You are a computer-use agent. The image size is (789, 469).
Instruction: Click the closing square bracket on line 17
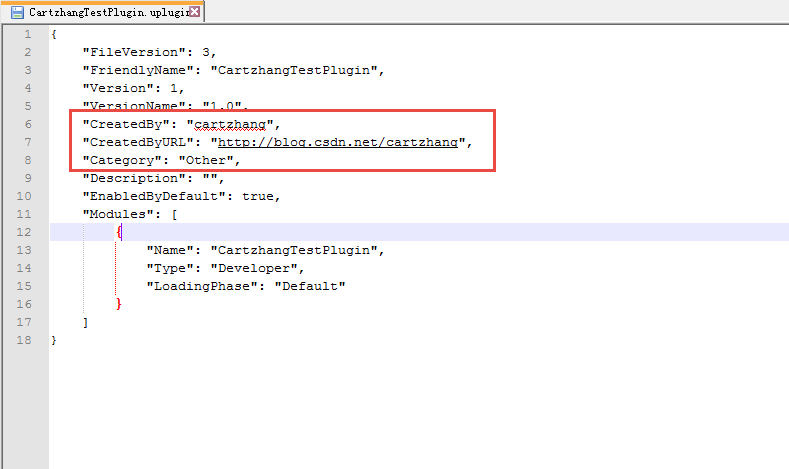click(86, 322)
